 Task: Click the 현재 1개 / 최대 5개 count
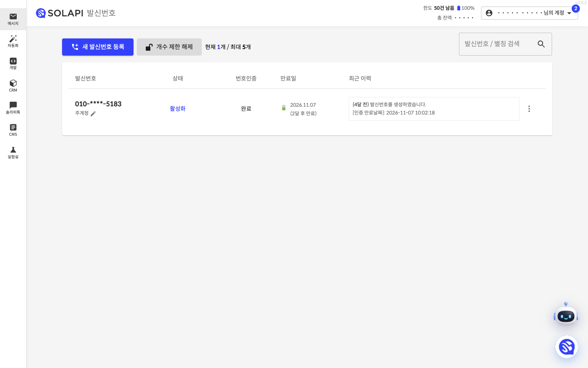coord(228,47)
